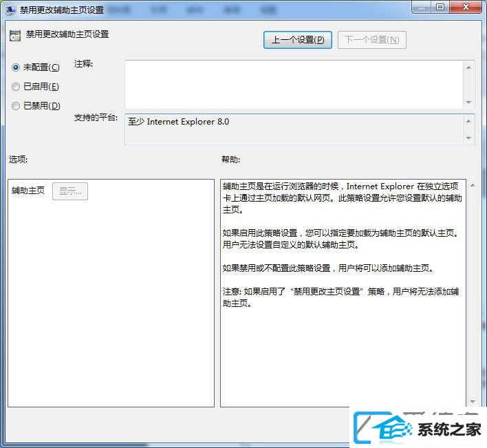Close the 禁用更改辅助主页设置 dialog
The width and height of the screenshot is (487, 448).
466,8
